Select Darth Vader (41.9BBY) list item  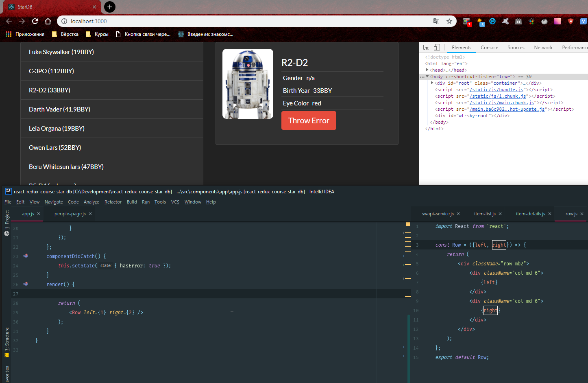click(x=112, y=109)
